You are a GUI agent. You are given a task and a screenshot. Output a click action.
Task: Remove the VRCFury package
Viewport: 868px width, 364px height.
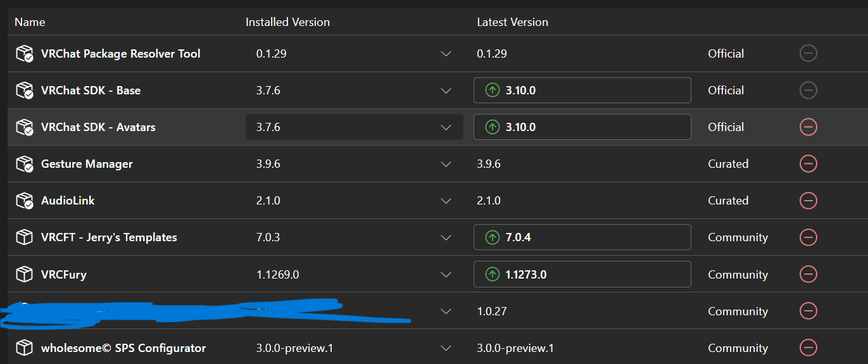coord(808,274)
